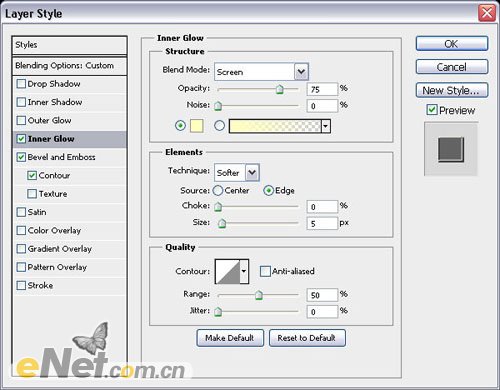
Task: Open the glow contour picker thumbnail
Action: (x=228, y=271)
